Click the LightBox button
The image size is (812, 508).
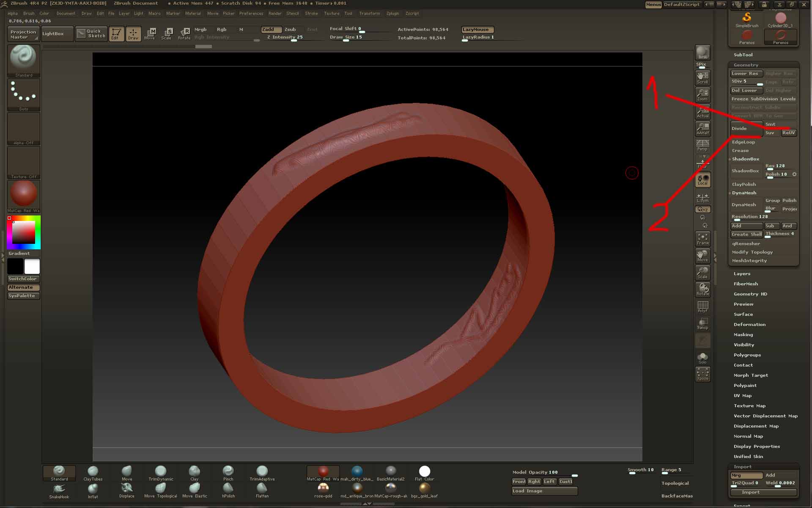coord(53,34)
